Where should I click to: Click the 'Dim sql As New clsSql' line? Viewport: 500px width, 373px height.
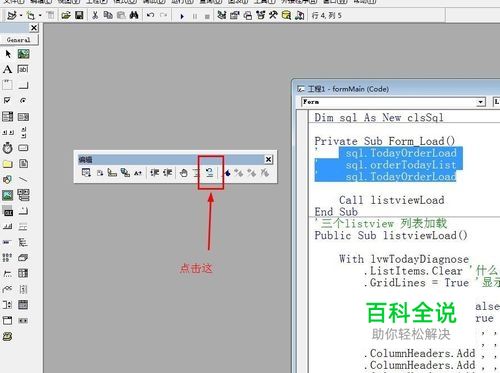[379, 118]
